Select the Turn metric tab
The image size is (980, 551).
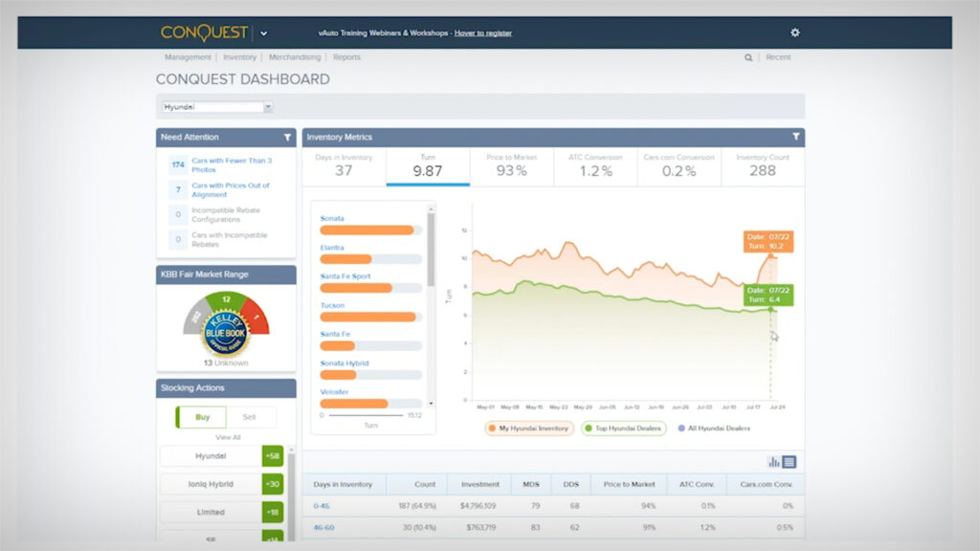point(428,166)
